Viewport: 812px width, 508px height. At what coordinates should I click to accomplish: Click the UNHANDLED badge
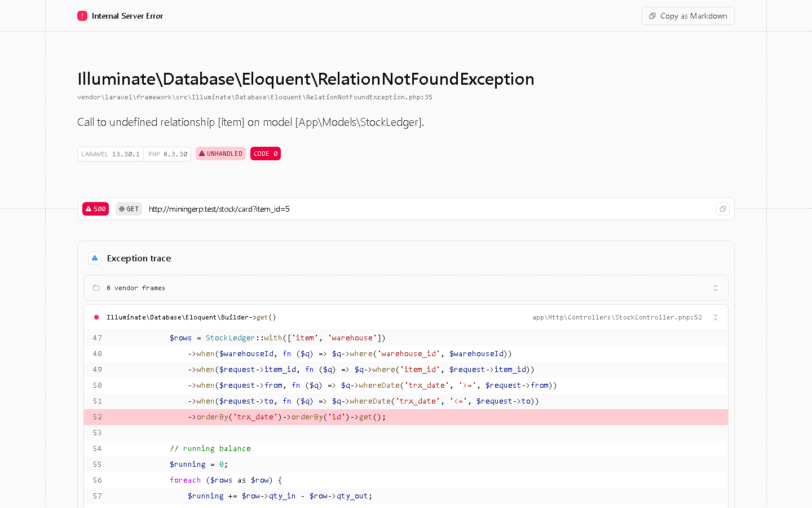(x=220, y=154)
